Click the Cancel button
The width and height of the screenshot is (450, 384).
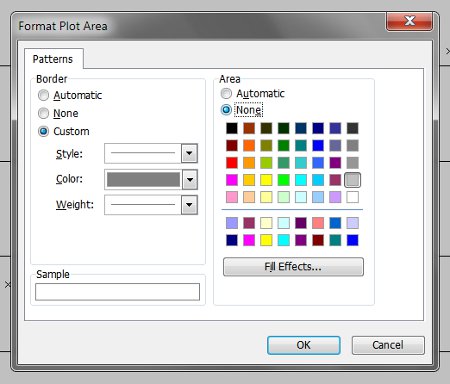pyautogui.click(x=388, y=345)
